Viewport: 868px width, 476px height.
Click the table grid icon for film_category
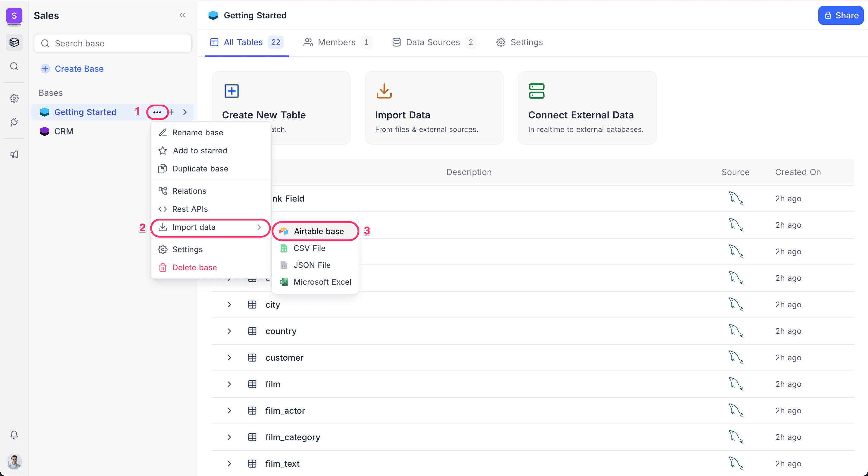[x=252, y=437]
